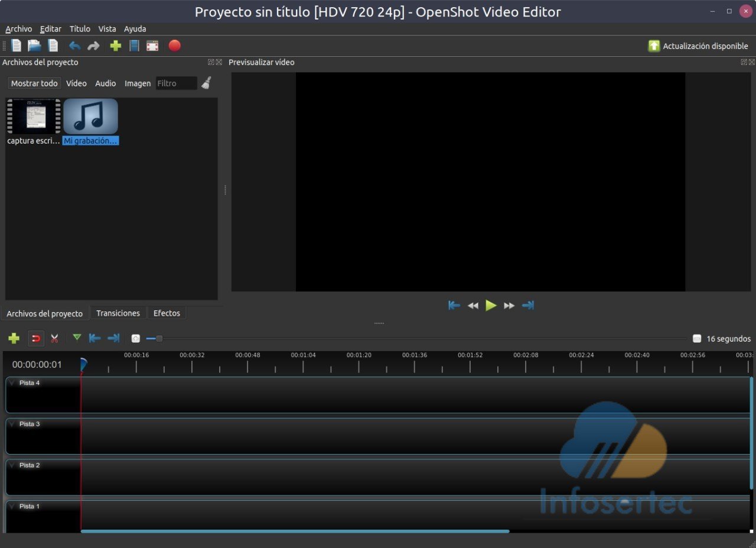Expand the Pista 4 track menu arrow
Image resolution: width=756 pixels, height=548 pixels.
12,383
